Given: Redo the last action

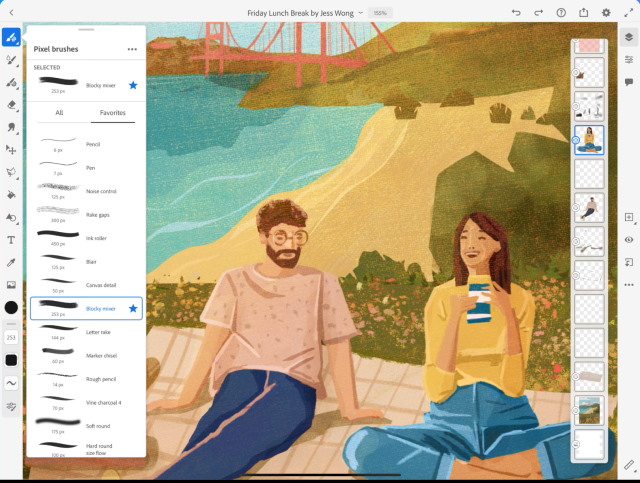Looking at the screenshot, I should (x=539, y=13).
